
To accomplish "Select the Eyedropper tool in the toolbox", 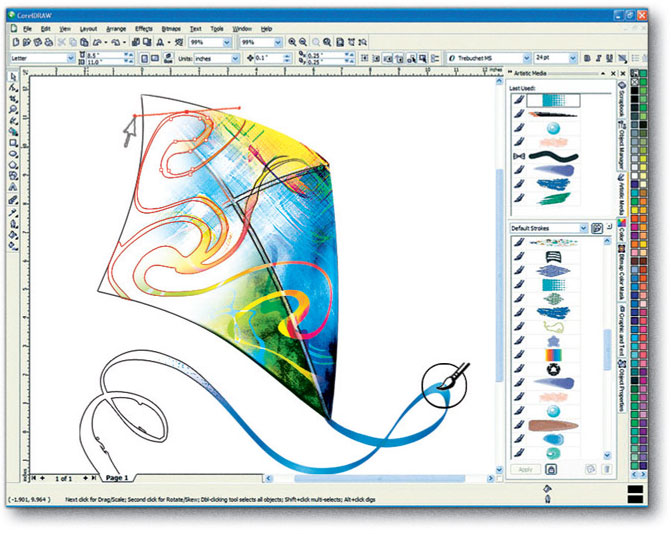I will coord(13,213).
